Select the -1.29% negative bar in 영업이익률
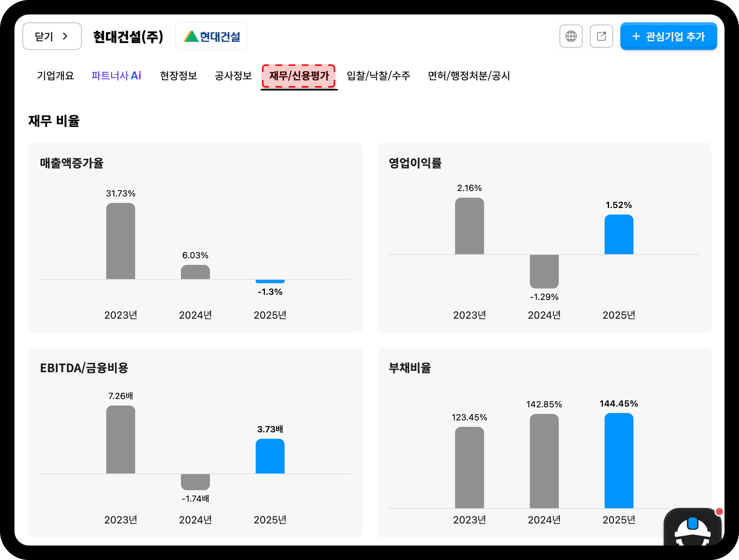 [x=544, y=272]
